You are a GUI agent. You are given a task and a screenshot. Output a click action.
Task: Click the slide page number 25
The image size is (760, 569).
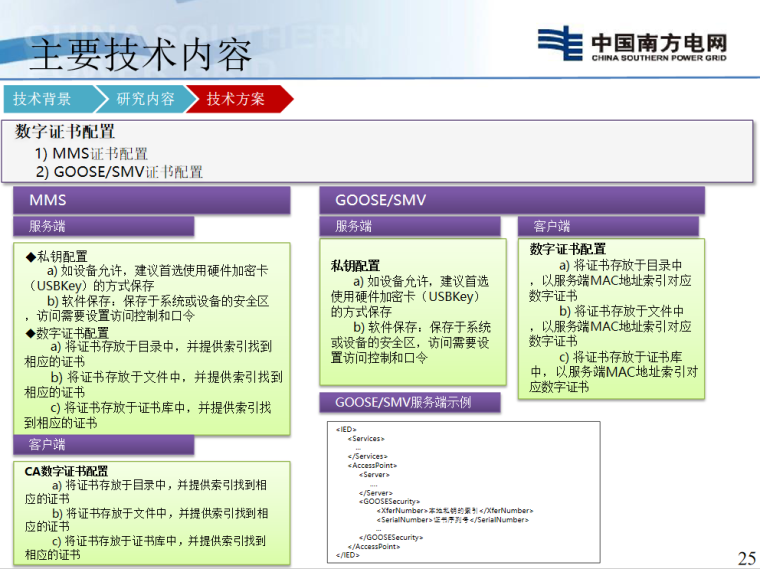746,557
